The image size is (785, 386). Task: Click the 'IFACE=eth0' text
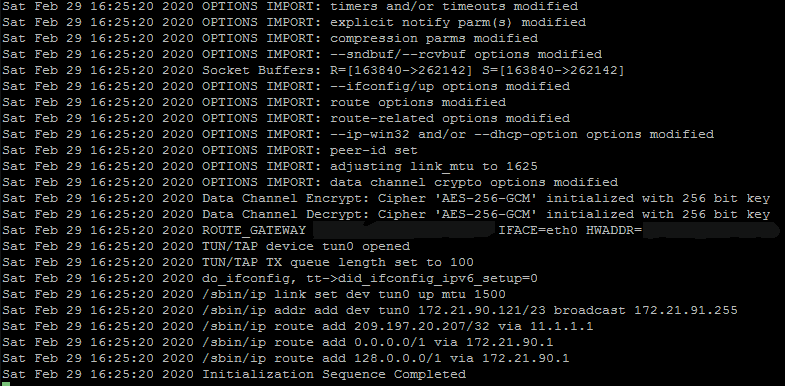click(538, 230)
